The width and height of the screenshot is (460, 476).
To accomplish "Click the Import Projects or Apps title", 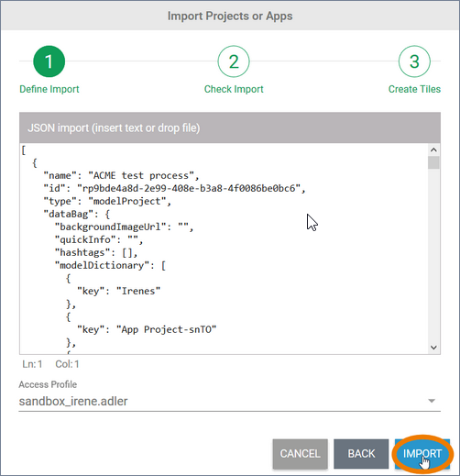I will 230,16.
